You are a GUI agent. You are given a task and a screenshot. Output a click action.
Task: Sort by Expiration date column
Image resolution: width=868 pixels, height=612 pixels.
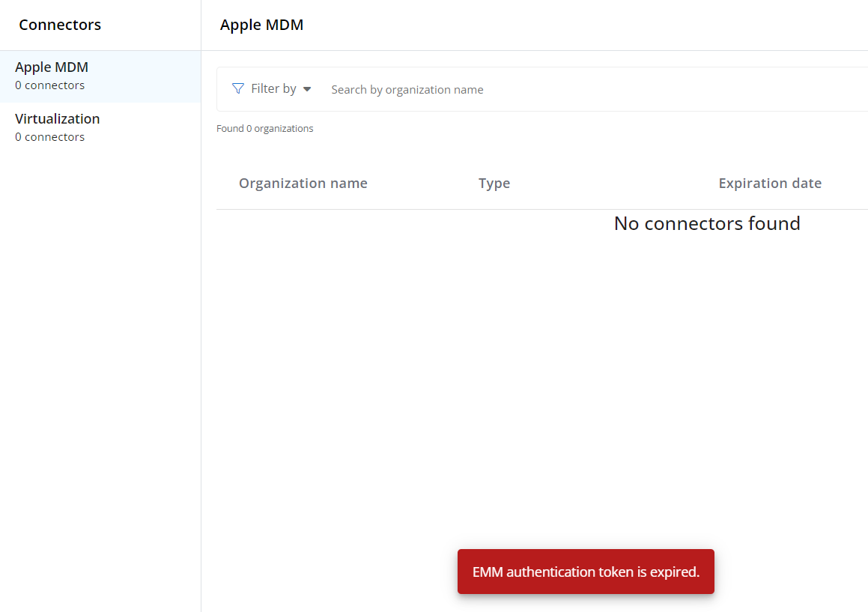pos(770,184)
